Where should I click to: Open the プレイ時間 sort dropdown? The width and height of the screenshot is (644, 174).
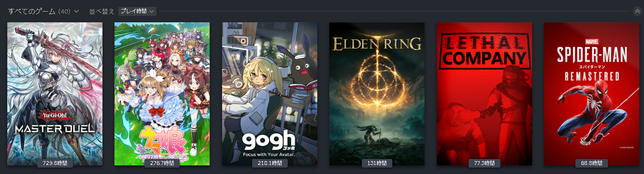pyautogui.click(x=137, y=11)
